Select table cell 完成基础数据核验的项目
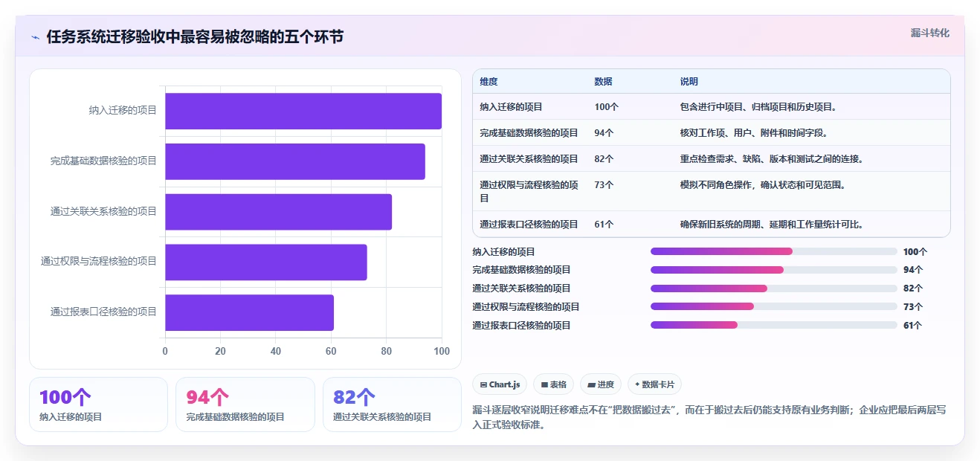This screenshot has width=980, height=461. coord(529,133)
